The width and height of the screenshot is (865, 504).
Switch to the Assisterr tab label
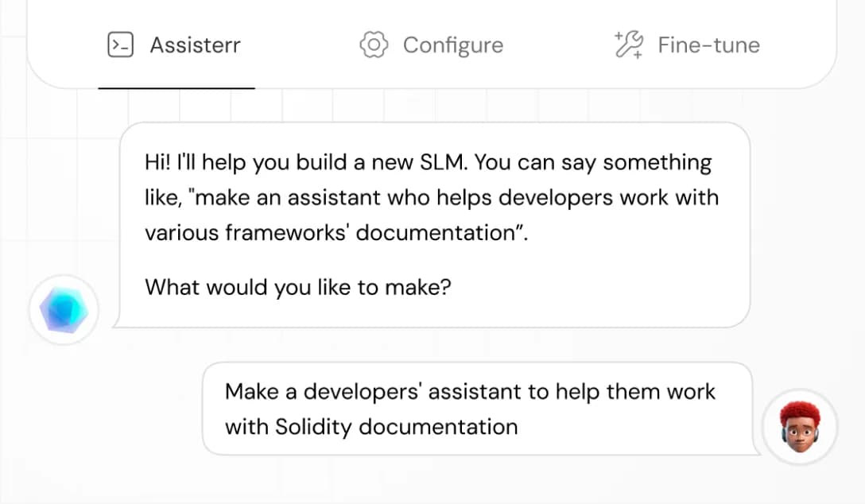195,45
